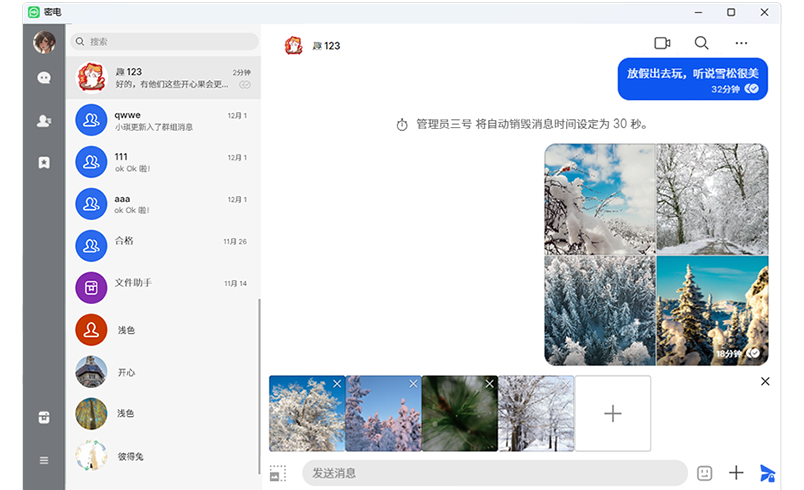Open the chat messages tab in sidebar
The width and height of the screenshot is (804, 490).
click(x=44, y=78)
